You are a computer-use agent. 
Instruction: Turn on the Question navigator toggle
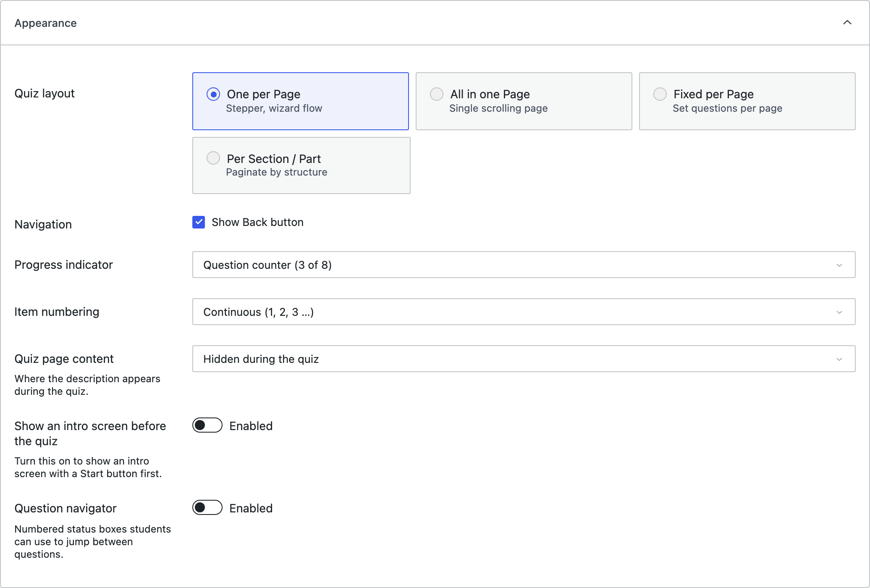coord(207,507)
